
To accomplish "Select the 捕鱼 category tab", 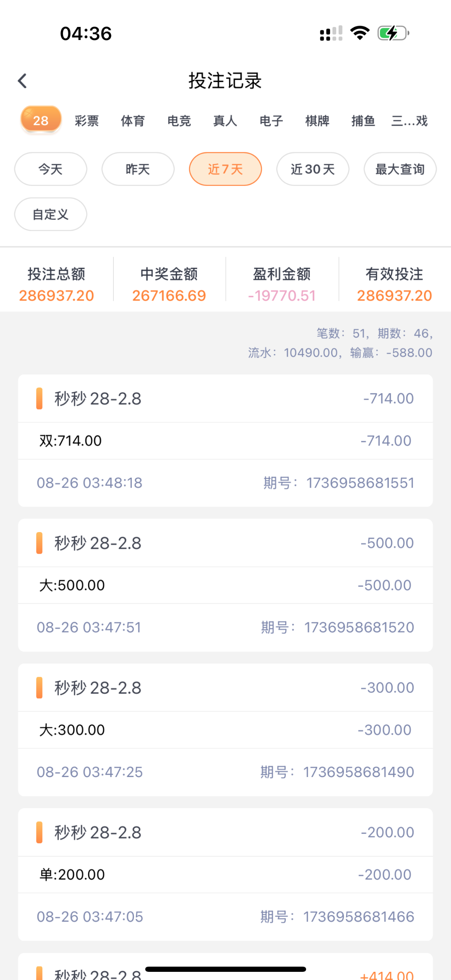I will [x=363, y=121].
